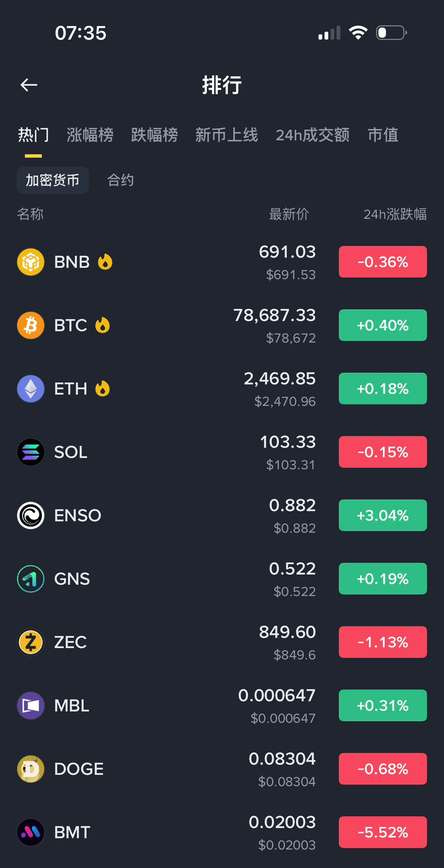The height and width of the screenshot is (868, 444).
Task: Tap the GNS green arrow logo
Action: (31, 578)
